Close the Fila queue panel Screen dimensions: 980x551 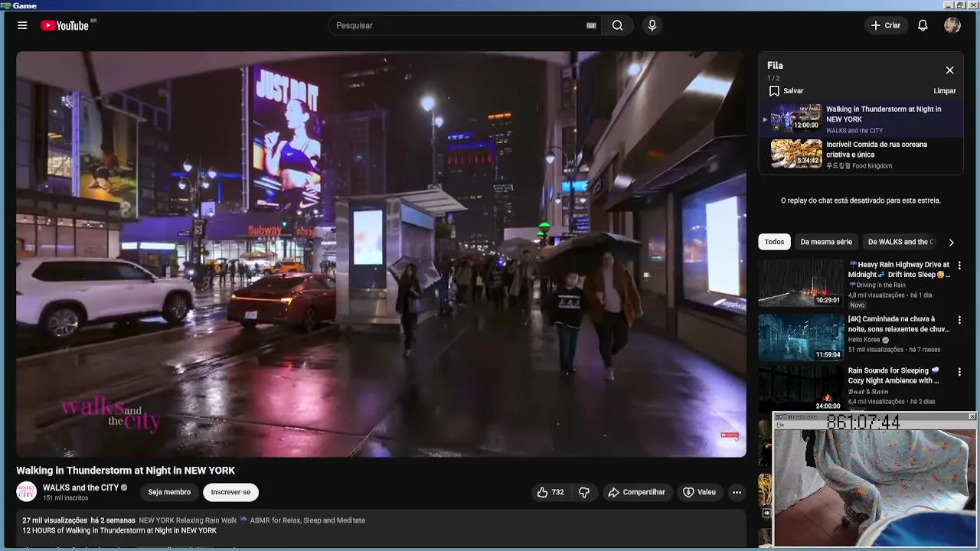click(949, 70)
